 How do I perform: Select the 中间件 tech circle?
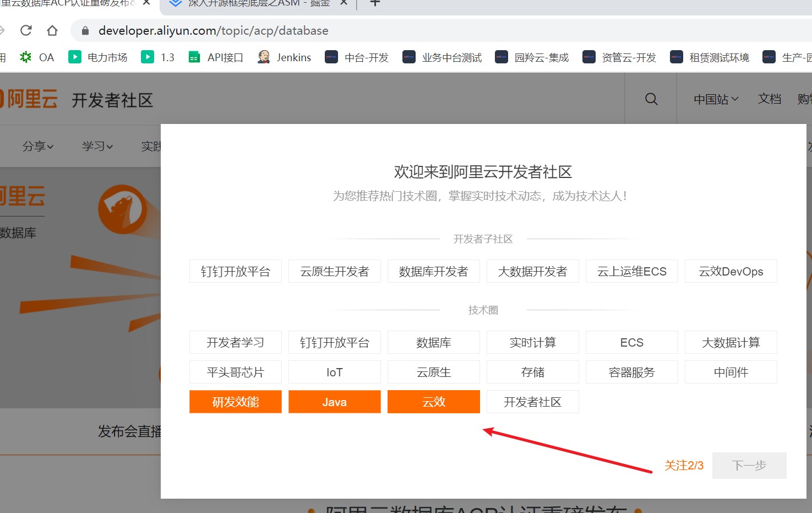pyautogui.click(x=731, y=372)
